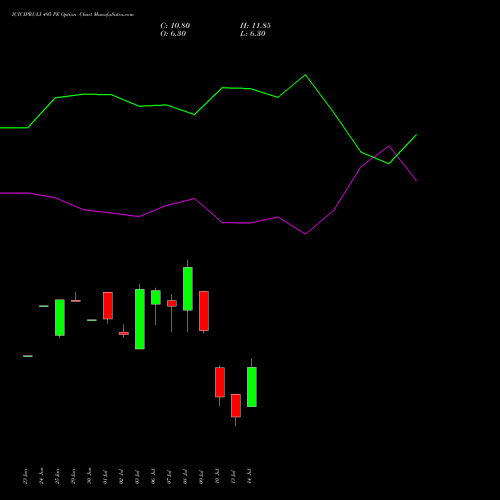Click the high value H: 11.85
This screenshot has height=500, width=500.
[255, 26]
